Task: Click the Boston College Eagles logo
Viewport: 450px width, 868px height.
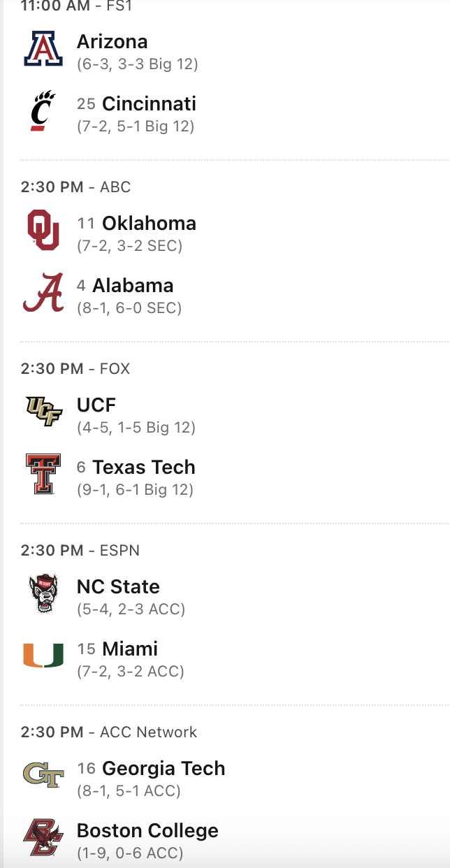Action: 43,837
